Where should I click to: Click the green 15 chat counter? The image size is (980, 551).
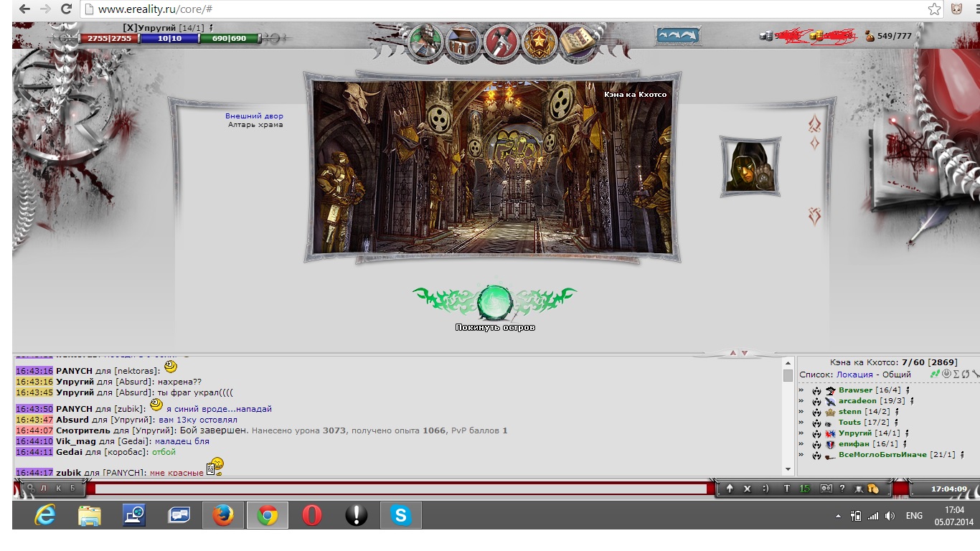[x=805, y=489]
